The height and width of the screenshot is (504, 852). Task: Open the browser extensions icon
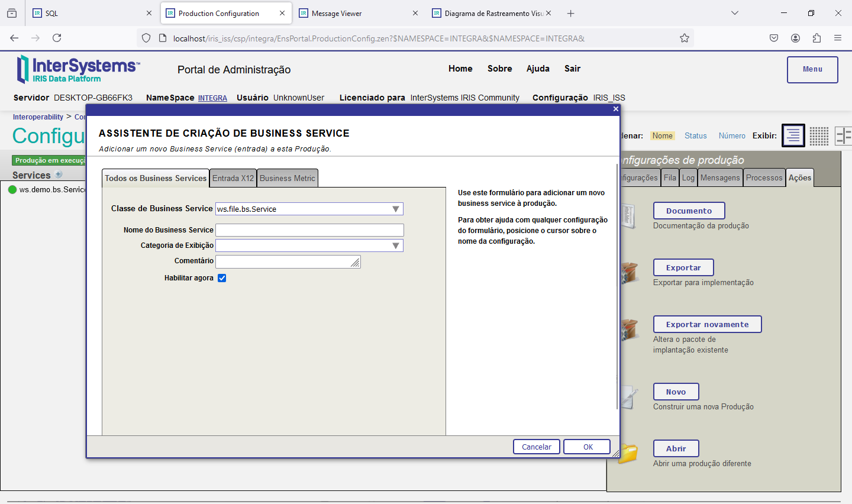816,38
